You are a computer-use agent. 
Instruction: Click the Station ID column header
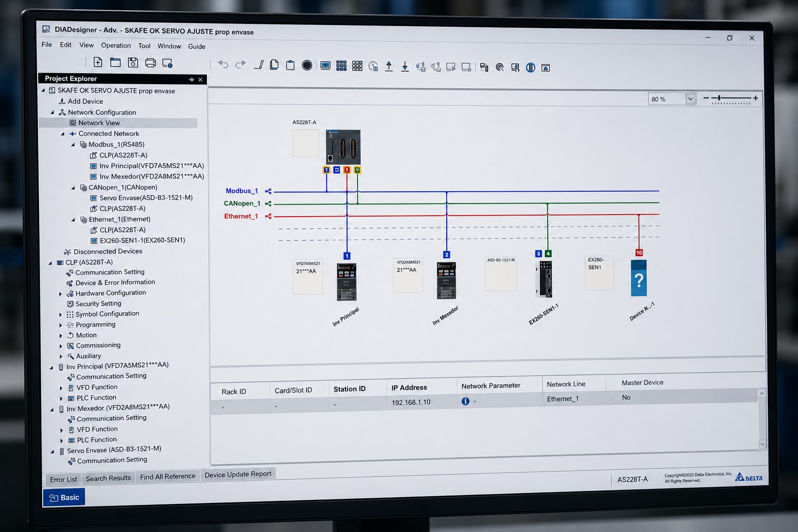350,389
